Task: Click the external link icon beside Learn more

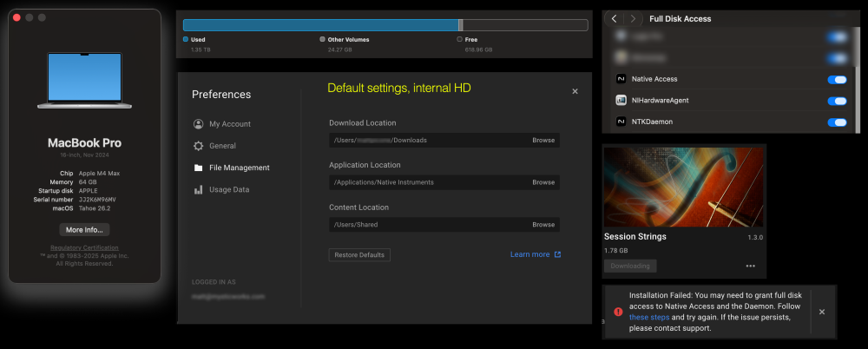Action: point(557,254)
